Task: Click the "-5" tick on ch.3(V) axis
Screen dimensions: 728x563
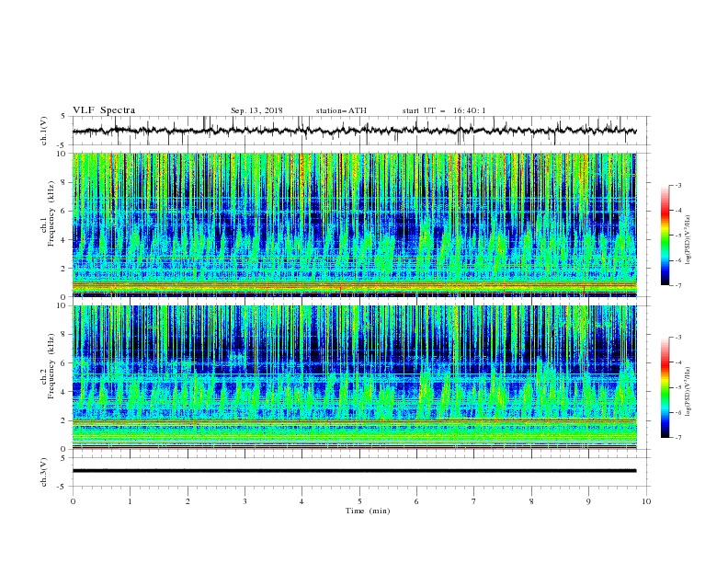Action: pyautogui.click(x=63, y=487)
